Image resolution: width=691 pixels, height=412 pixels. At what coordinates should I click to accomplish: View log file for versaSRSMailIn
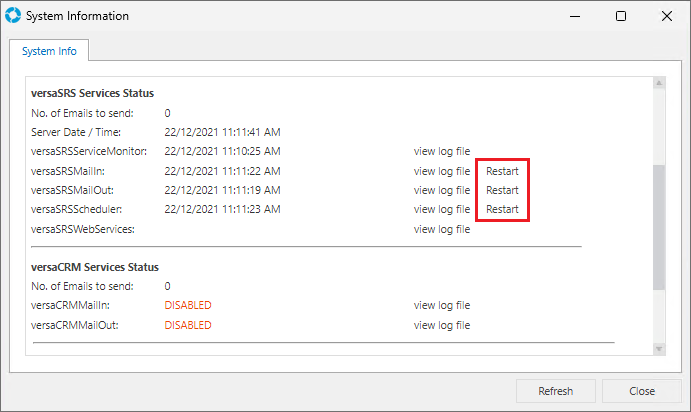[441, 171]
